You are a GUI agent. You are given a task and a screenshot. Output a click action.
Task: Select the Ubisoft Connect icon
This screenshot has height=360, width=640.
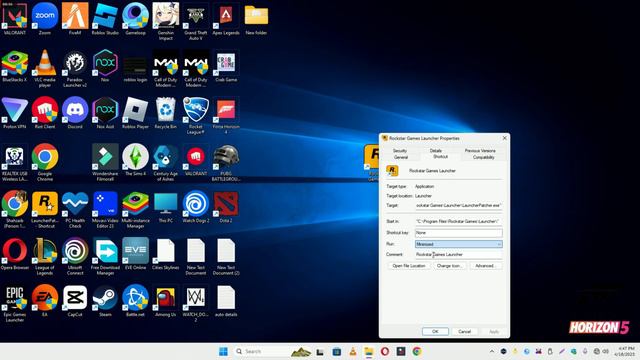[75, 256]
